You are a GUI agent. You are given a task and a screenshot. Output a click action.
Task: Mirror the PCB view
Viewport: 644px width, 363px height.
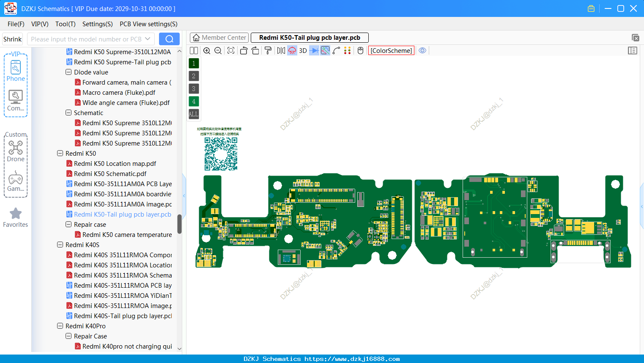[x=281, y=50]
